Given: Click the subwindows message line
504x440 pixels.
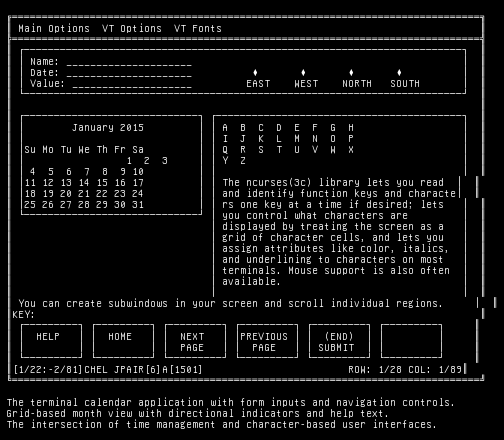Looking at the screenshot, I should (x=231, y=304).
